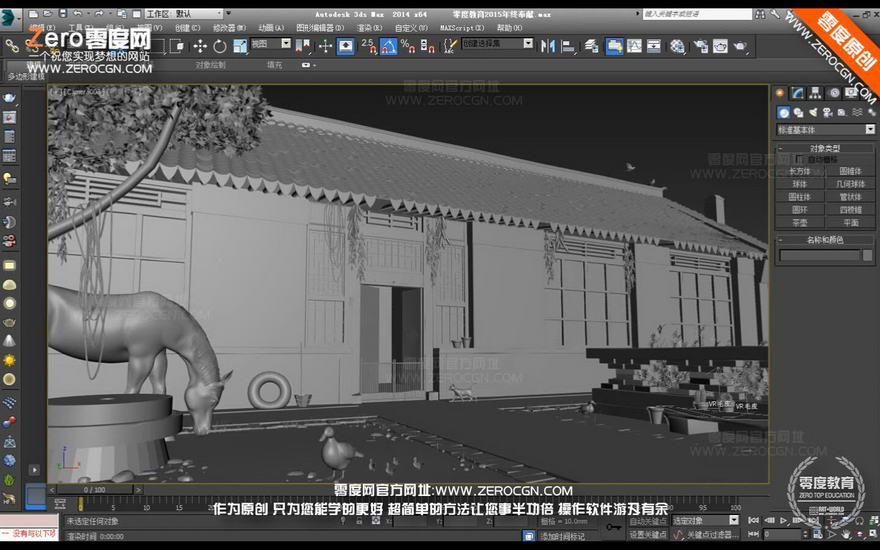The width and height of the screenshot is (880, 550).
Task: Switch to the Modify command panel tab
Action: (x=798, y=93)
